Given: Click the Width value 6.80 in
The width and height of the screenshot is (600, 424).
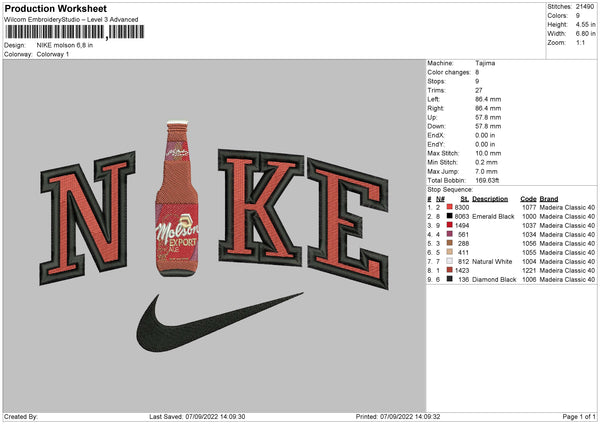Looking at the screenshot, I should tap(585, 34).
